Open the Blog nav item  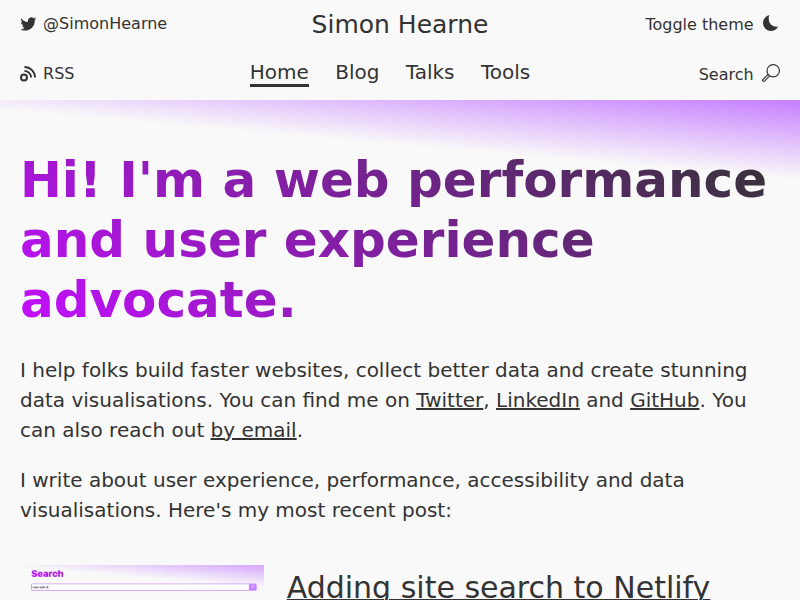tap(357, 72)
